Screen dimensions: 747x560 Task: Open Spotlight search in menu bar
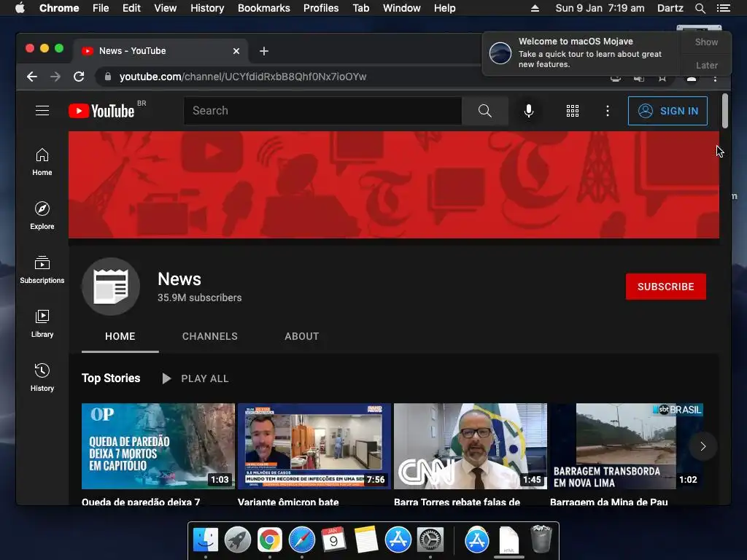tap(700, 8)
